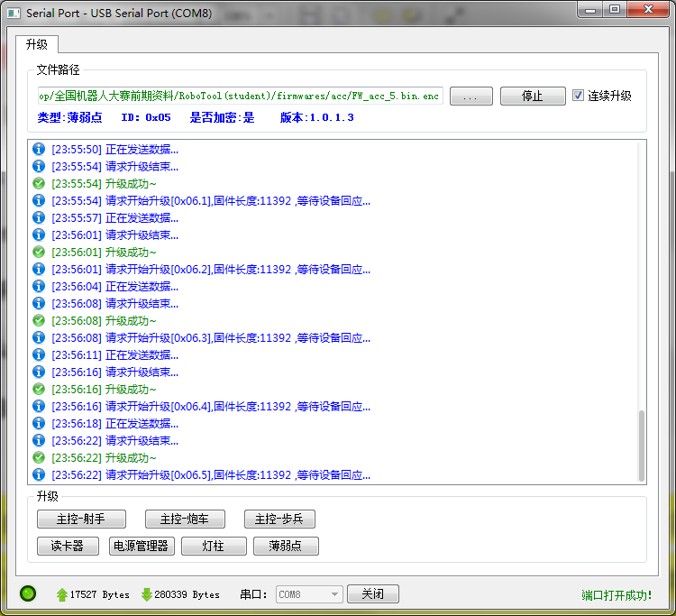
Task: Click the info icon beside [23:56:04] 正在发送数据
Action: 39,286
